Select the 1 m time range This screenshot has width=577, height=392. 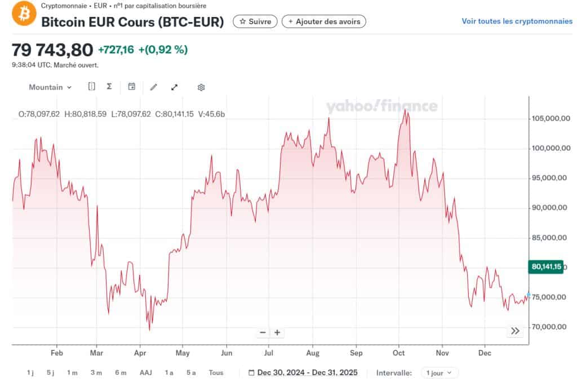[72, 373]
